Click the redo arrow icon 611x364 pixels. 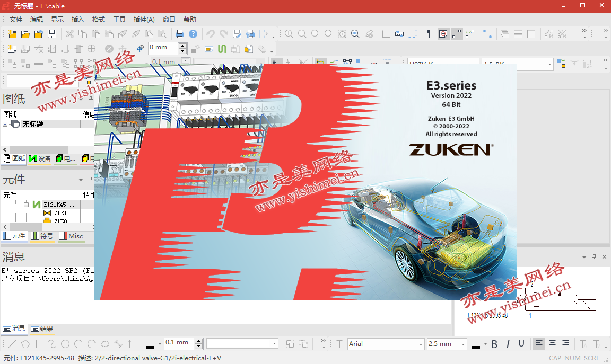[x=224, y=34]
